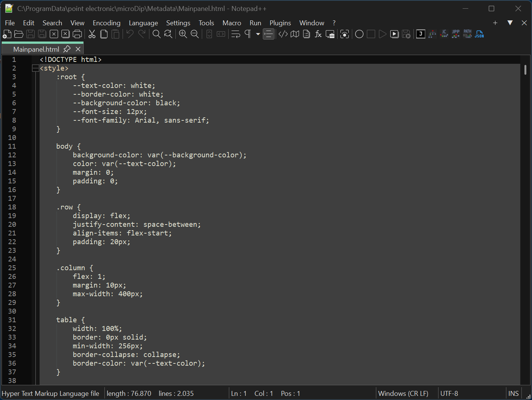Open the Tools menu

pos(206,23)
